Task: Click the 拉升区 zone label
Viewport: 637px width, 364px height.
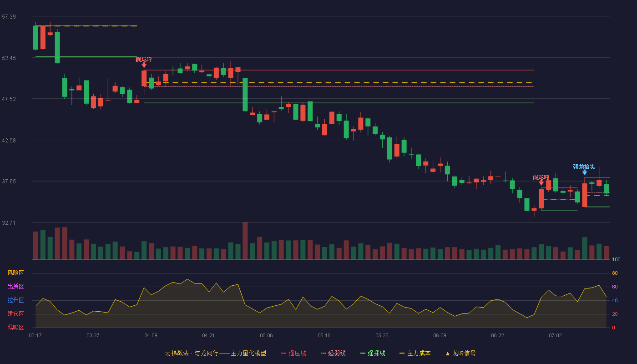Action: click(x=15, y=300)
